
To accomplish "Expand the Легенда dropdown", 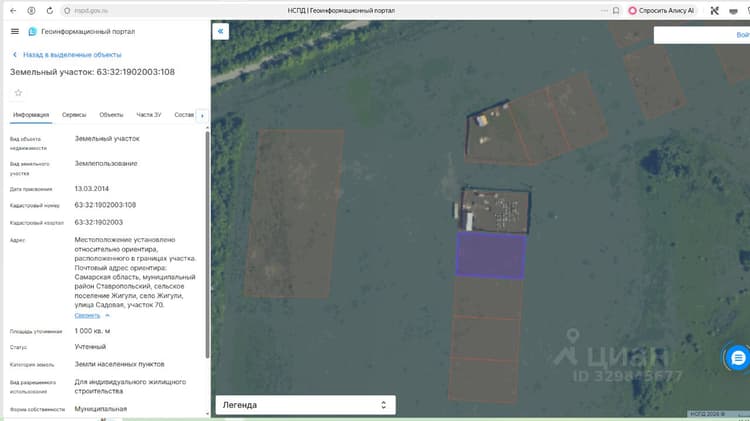I will point(305,405).
